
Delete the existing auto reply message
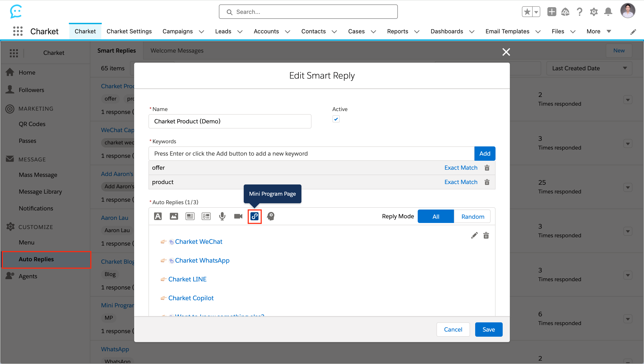486,235
